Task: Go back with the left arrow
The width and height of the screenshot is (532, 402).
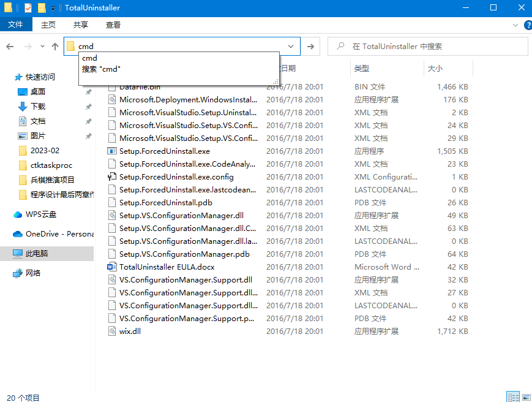Action: pos(10,46)
